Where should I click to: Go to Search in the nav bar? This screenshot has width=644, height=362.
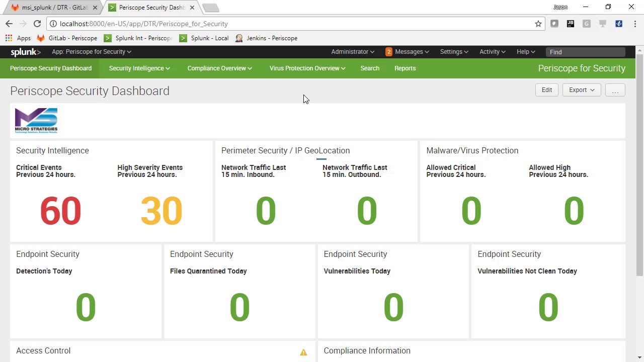pos(370,68)
